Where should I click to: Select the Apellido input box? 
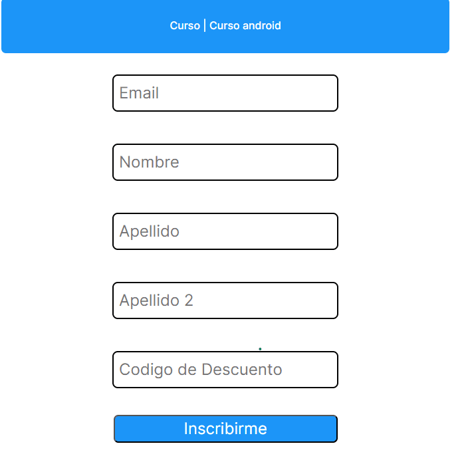(225, 231)
